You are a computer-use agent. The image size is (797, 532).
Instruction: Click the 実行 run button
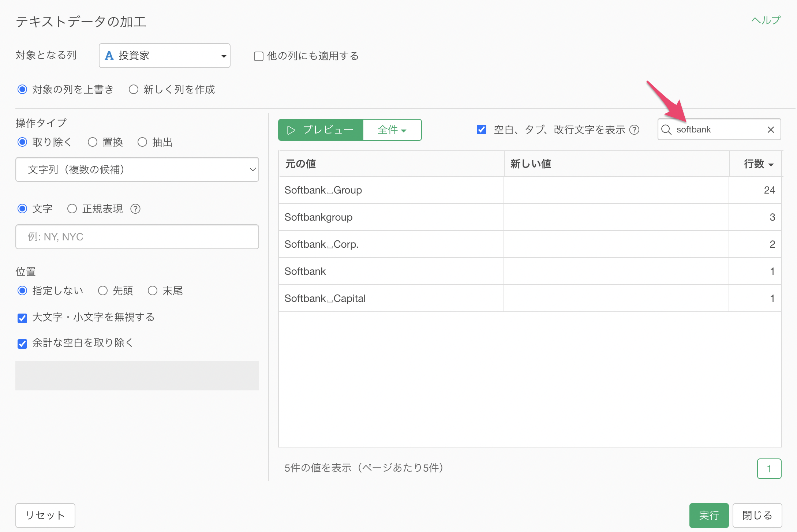709,515
